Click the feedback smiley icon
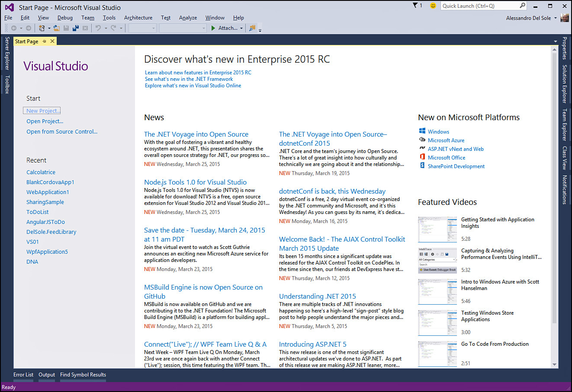This screenshot has height=392, width=572. pyautogui.click(x=433, y=6)
